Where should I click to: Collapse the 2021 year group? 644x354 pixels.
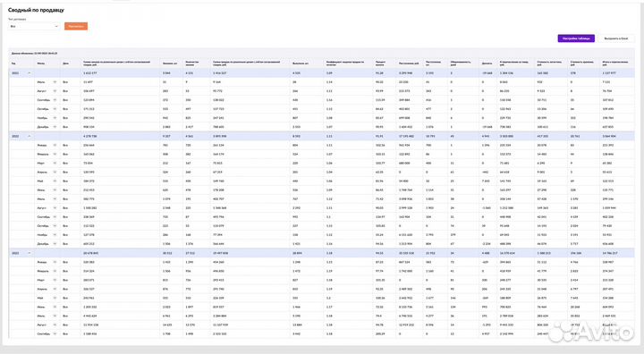pos(30,73)
